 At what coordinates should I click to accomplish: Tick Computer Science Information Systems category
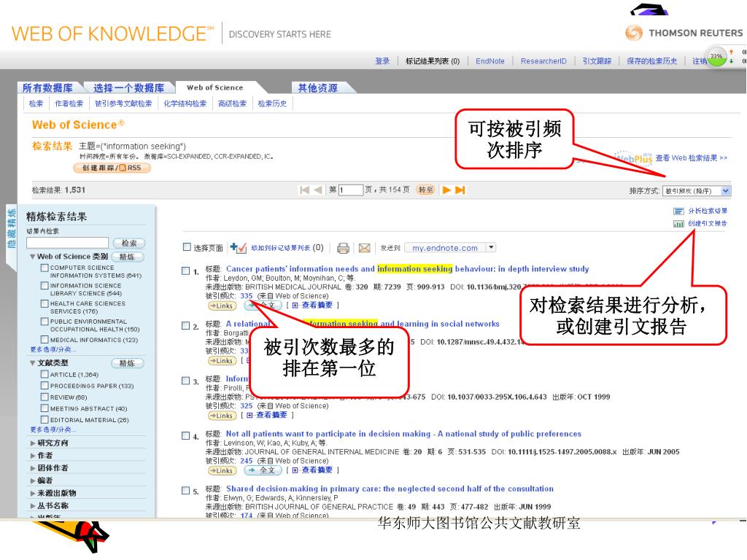(x=44, y=268)
